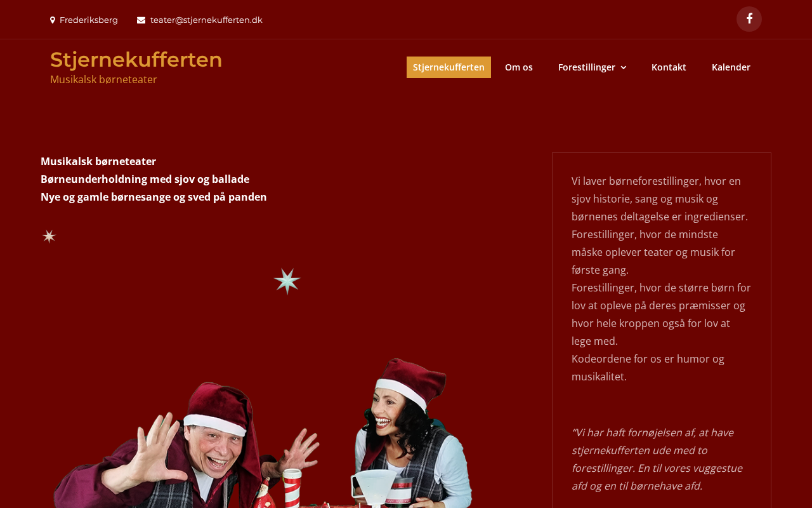Open the Facebook page icon
Viewport: 812px width, 508px height.
coord(749,19)
